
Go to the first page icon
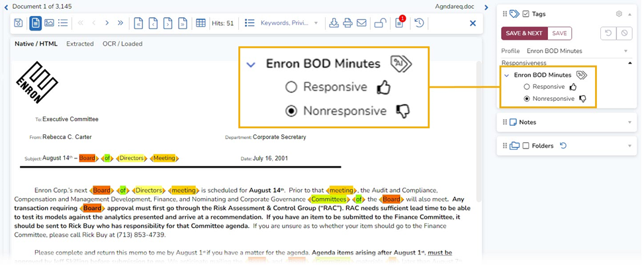tap(139, 23)
